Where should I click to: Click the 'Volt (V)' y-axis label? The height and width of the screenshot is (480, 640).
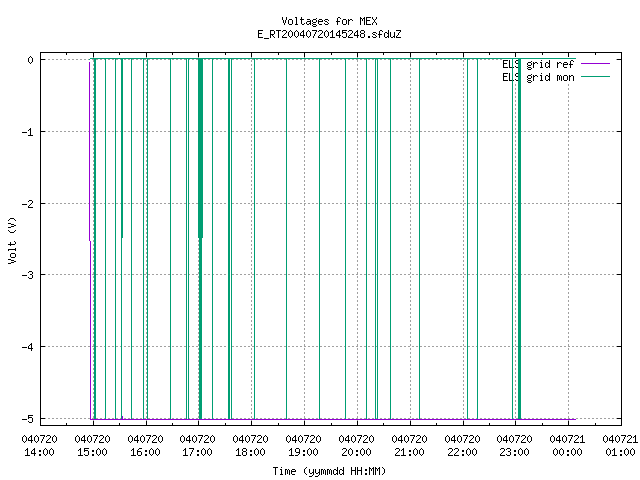(x=12, y=240)
